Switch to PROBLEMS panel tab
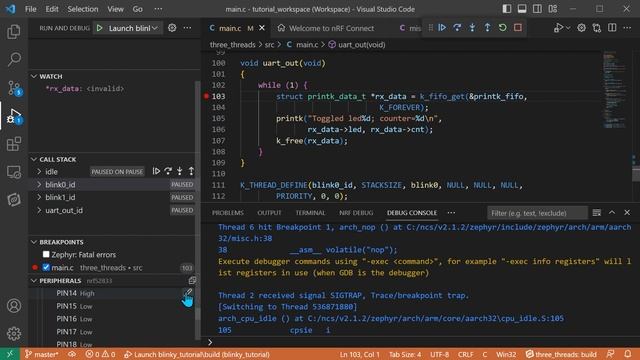This screenshot has width=640, height=360. [227, 213]
